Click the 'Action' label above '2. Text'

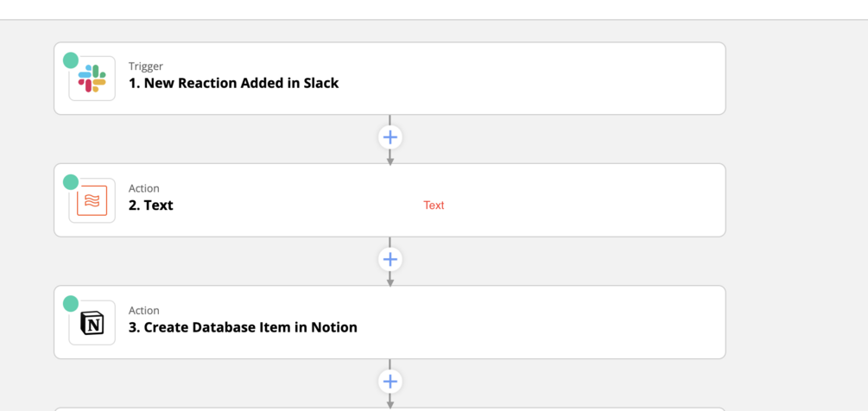click(144, 188)
